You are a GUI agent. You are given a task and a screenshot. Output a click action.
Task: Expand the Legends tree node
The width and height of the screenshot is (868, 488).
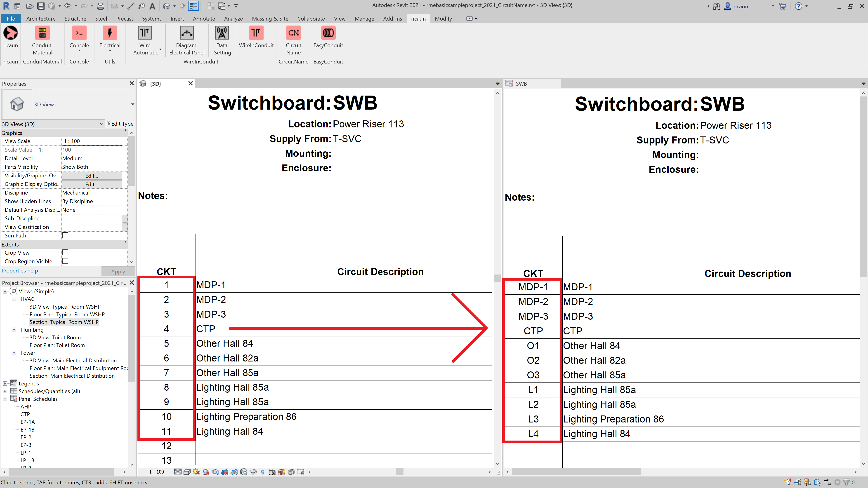pos(5,384)
